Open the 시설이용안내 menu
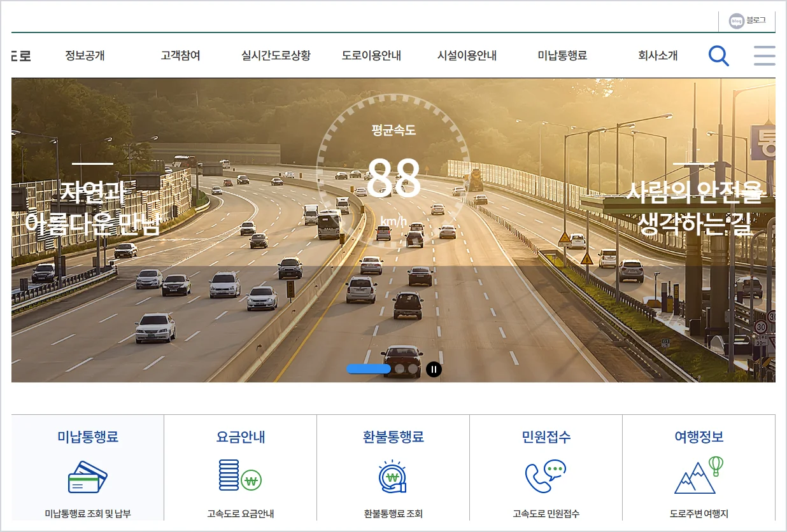Screen dimensions: 787x532 pos(467,55)
